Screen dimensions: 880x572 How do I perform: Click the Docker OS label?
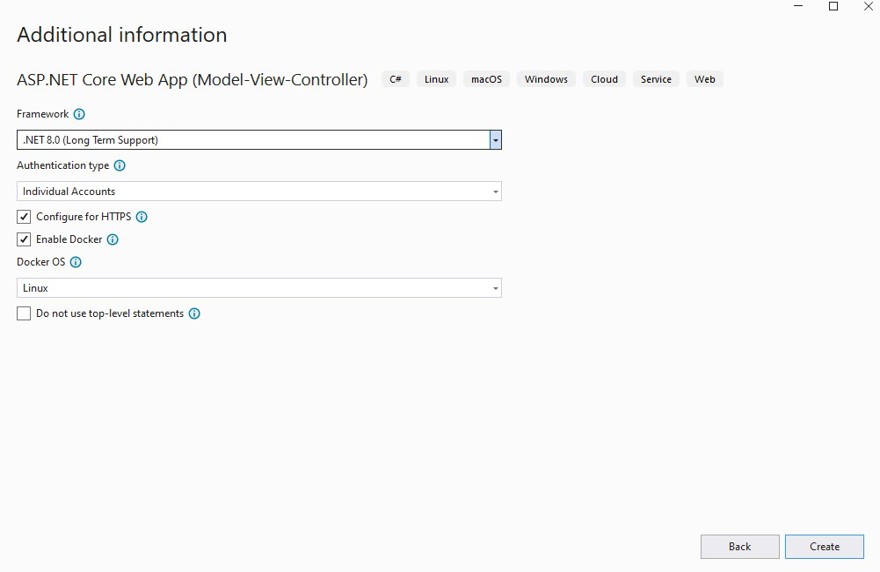click(x=41, y=262)
